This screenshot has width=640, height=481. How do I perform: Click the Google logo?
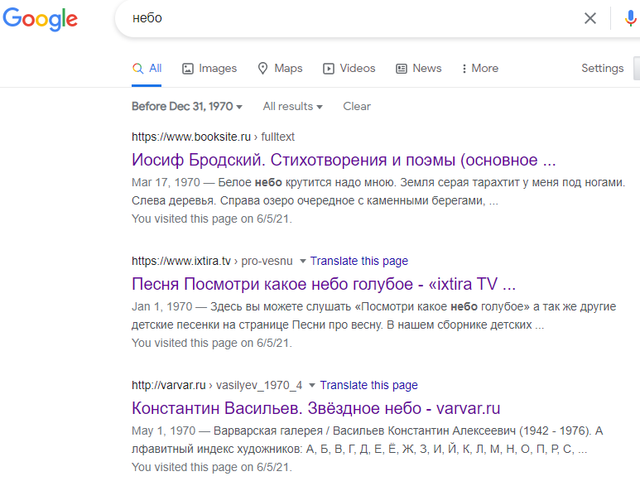[40, 19]
